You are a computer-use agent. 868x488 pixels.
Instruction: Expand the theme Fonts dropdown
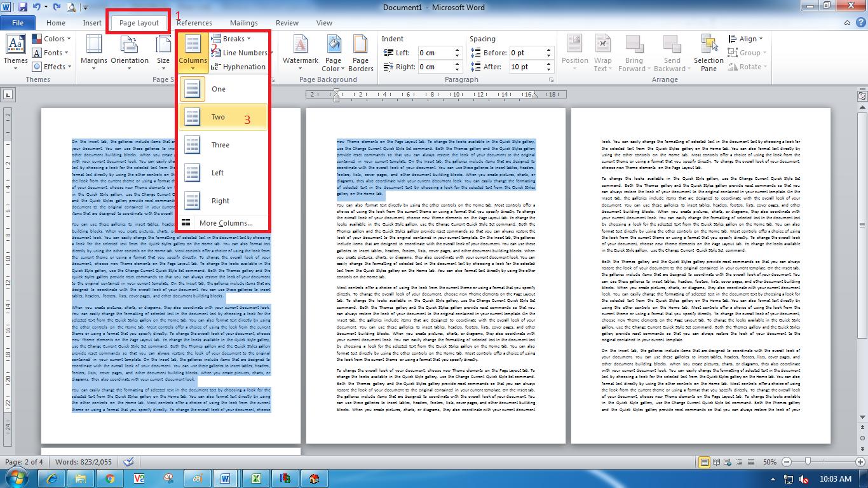click(x=52, y=53)
